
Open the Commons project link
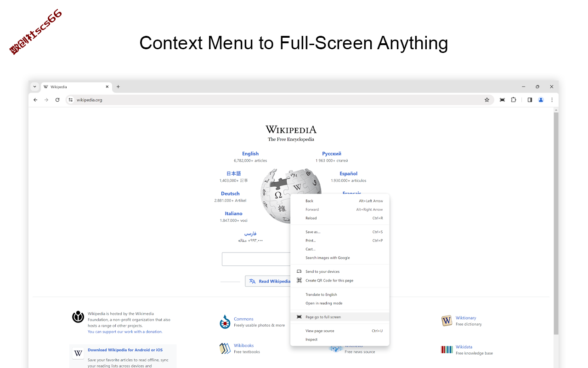[243, 319]
